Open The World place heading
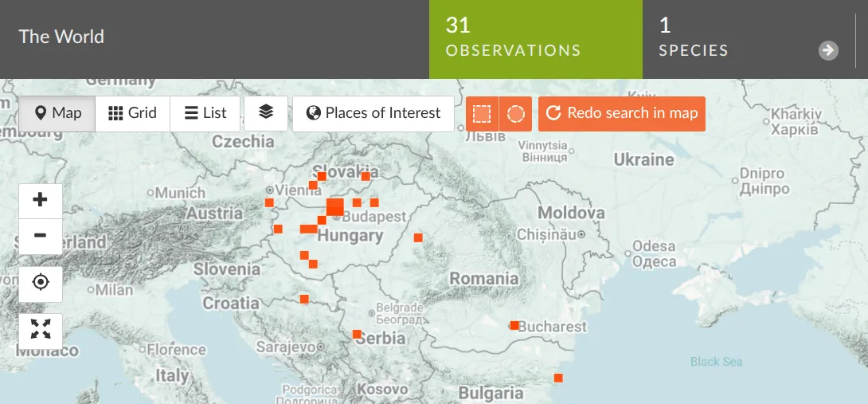 click(61, 37)
